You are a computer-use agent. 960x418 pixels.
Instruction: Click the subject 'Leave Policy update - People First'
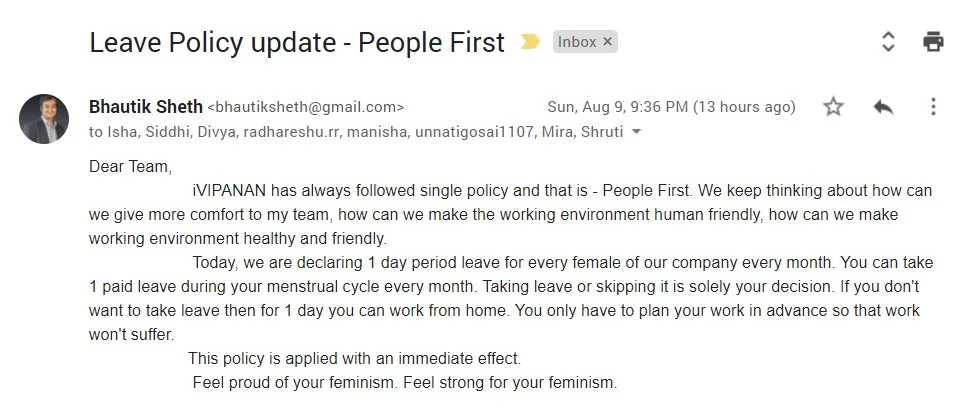pyautogui.click(x=297, y=43)
